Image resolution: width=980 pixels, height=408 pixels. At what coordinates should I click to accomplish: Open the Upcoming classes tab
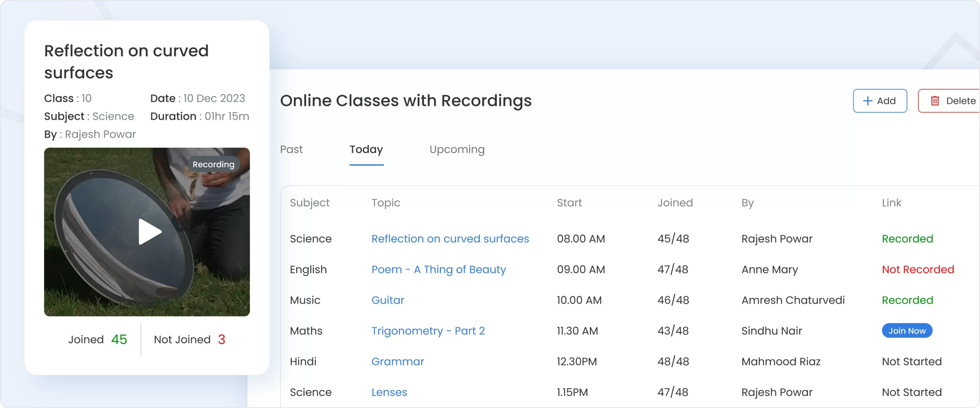point(457,150)
